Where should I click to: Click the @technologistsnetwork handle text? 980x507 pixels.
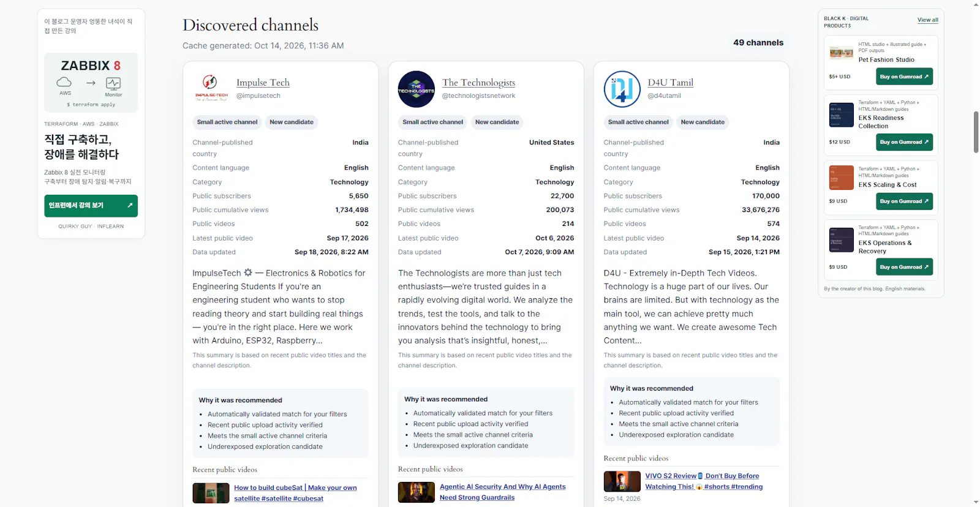pos(478,96)
